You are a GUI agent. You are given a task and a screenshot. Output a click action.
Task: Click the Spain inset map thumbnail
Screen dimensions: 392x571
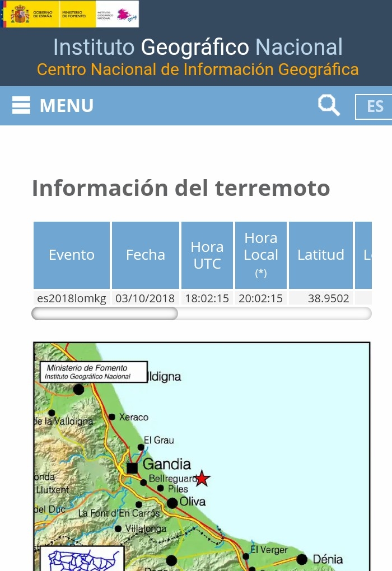point(82,558)
